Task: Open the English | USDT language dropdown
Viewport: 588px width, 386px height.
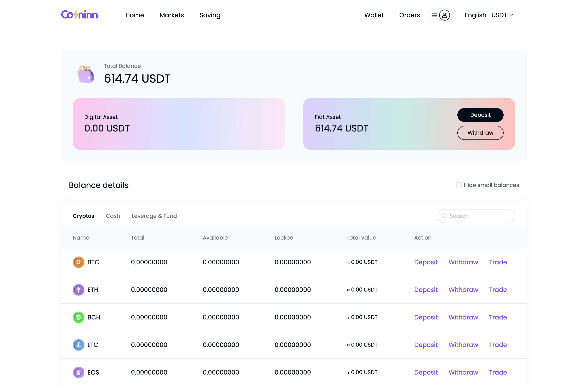Action: click(489, 15)
